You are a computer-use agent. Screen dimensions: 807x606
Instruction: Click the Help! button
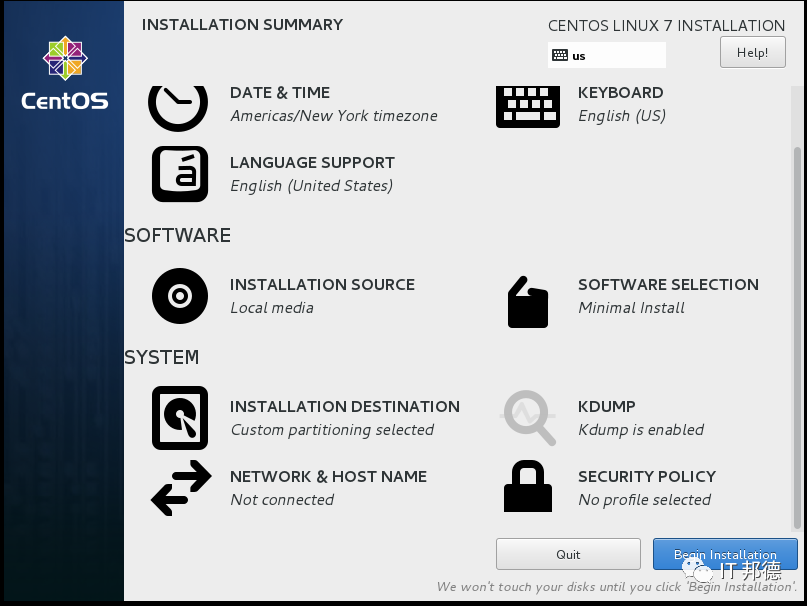(752, 52)
